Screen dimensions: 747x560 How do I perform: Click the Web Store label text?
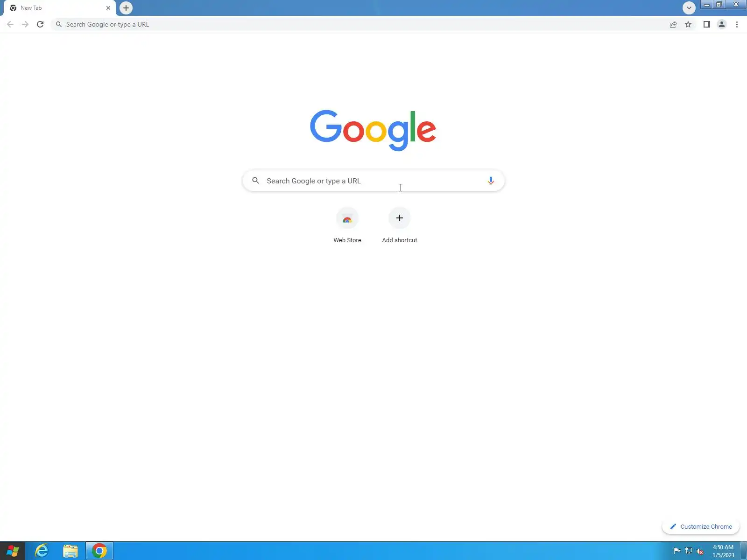[347, 240]
